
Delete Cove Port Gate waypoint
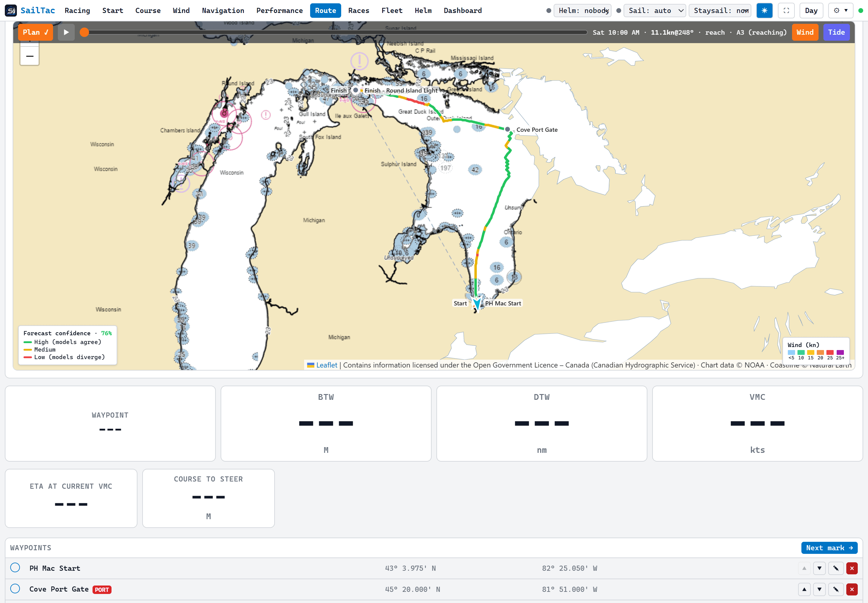[852, 589]
